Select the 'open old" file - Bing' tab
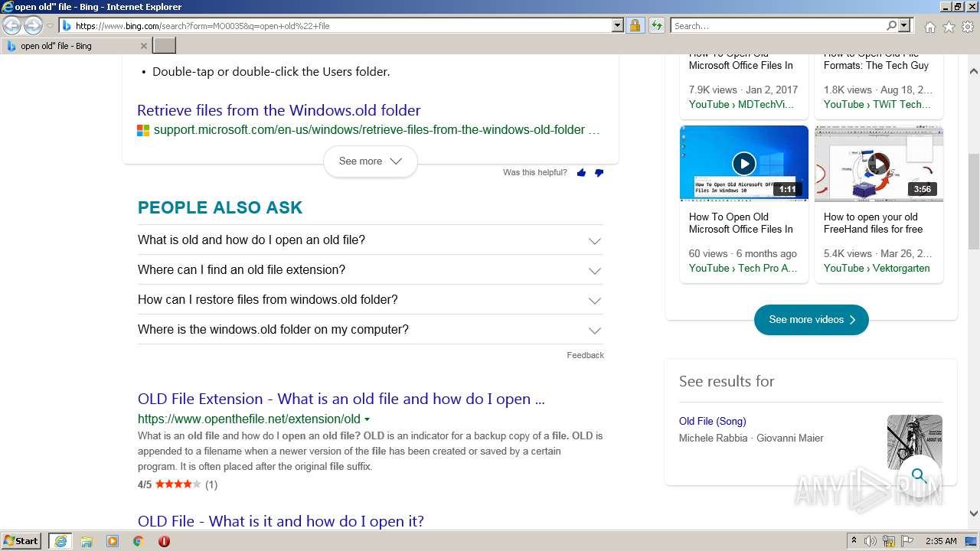Viewport: 980px width, 551px height. pyautogui.click(x=76, y=46)
